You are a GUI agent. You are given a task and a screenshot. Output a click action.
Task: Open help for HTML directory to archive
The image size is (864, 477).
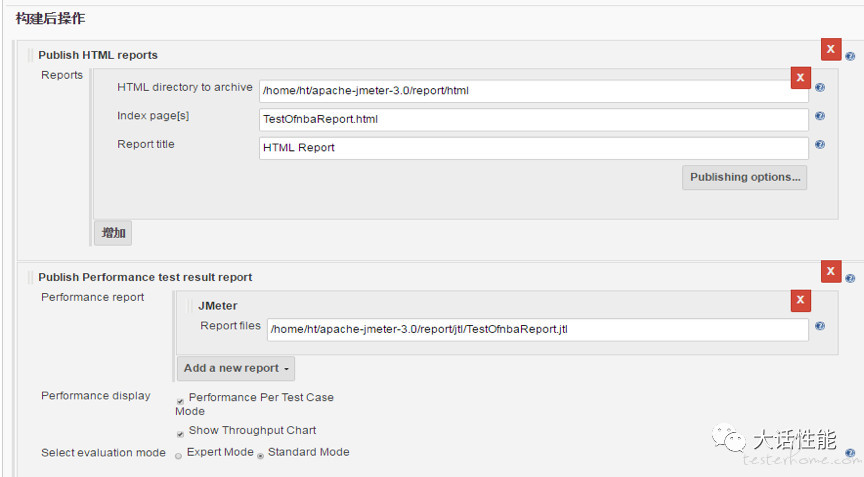click(820, 88)
